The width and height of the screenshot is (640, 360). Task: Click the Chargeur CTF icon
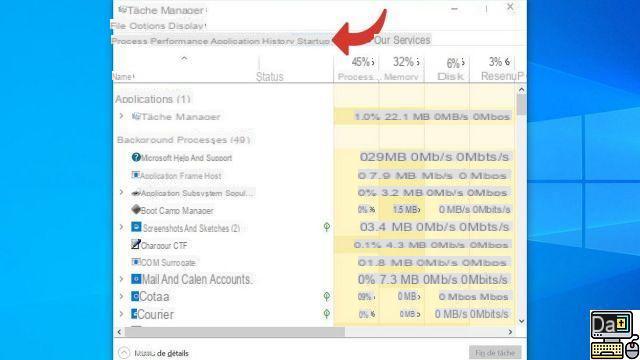(136, 244)
